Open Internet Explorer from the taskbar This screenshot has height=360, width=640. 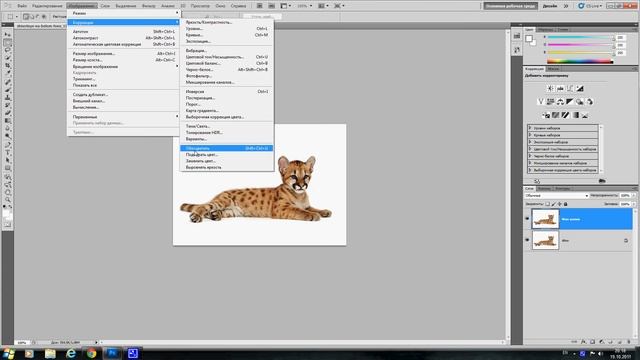click(x=71, y=353)
